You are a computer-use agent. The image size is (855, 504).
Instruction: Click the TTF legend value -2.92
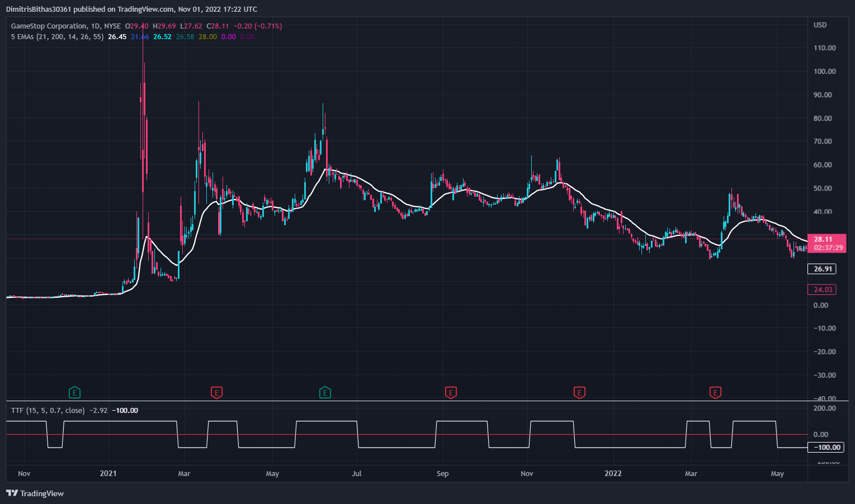(98, 410)
